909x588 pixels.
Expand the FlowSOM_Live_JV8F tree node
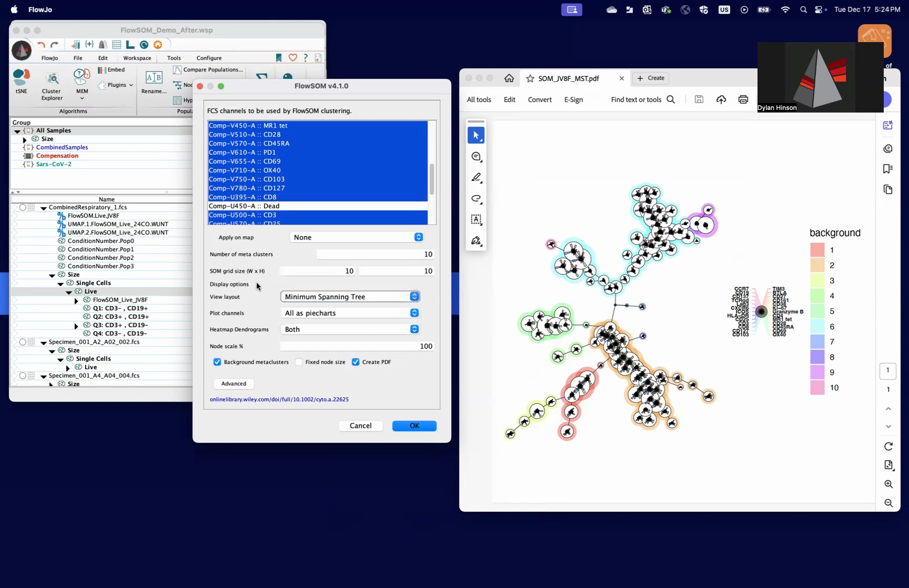coord(76,300)
